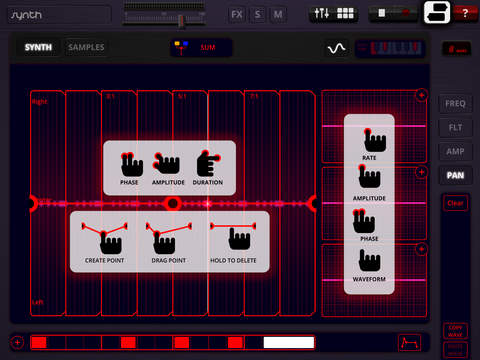Click the 'synth' name field at top left
480x360 pixels.
[59, 15]
